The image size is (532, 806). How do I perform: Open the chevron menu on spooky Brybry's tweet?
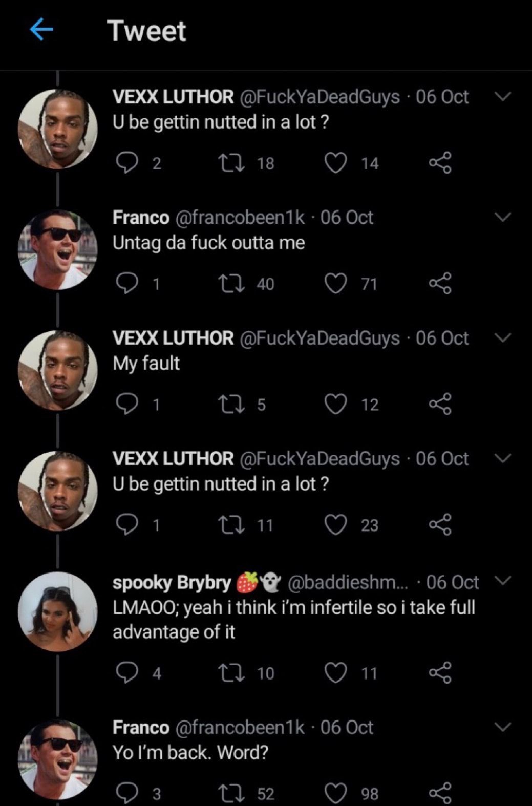503,581
